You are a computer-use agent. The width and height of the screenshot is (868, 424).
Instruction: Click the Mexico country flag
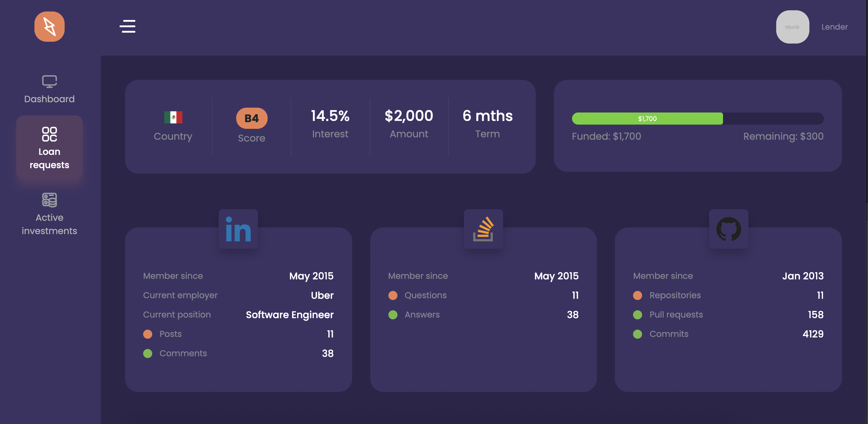(x=173, y=117)
